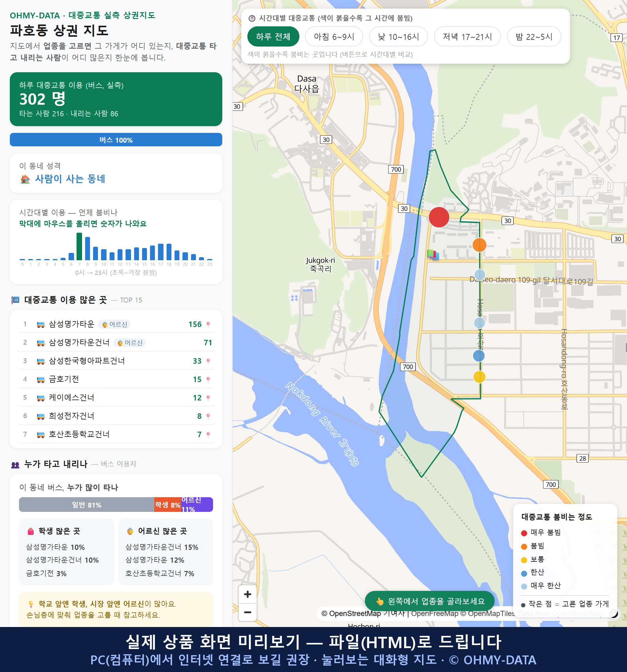Click the 어르신 11% purple segment
Viewport: 627px width, 672px height.
coord(197,505)
